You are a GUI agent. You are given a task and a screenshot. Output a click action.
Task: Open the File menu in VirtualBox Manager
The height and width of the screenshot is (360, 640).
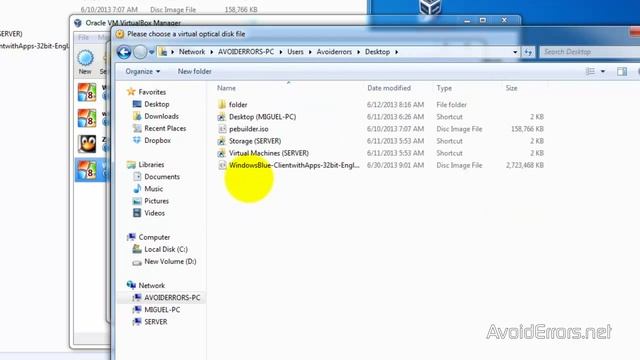tap(83, 38)
